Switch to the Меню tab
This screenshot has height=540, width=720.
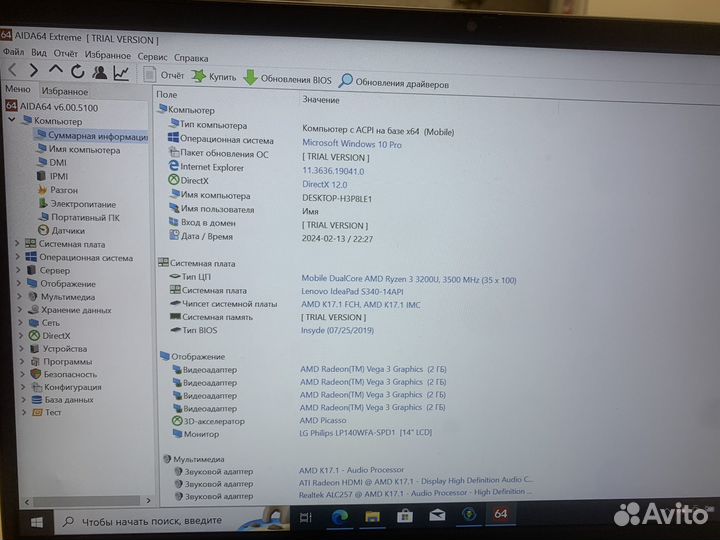(18, 89)
